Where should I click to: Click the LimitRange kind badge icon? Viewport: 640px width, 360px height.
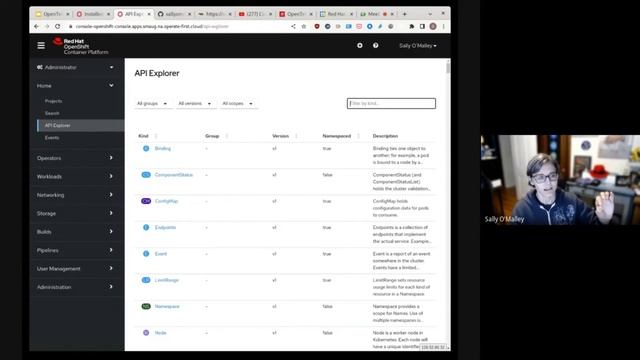pyautogui.click(x=146, y=280)
